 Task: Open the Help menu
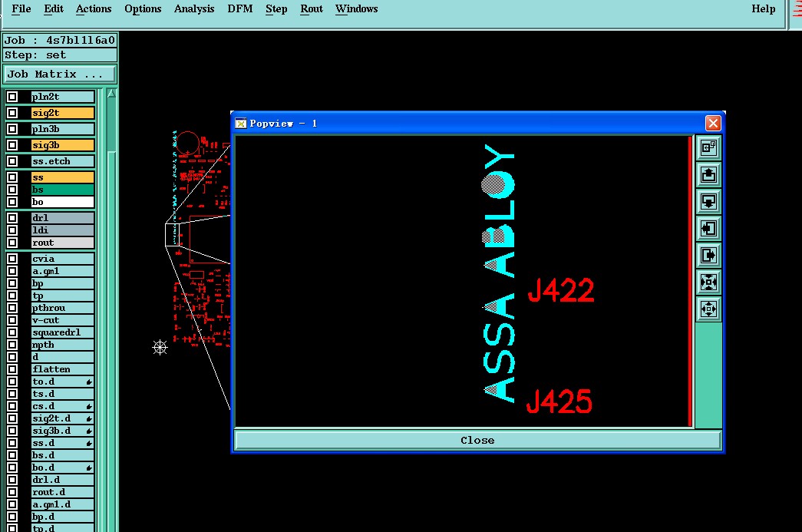(x=763, y=8)
